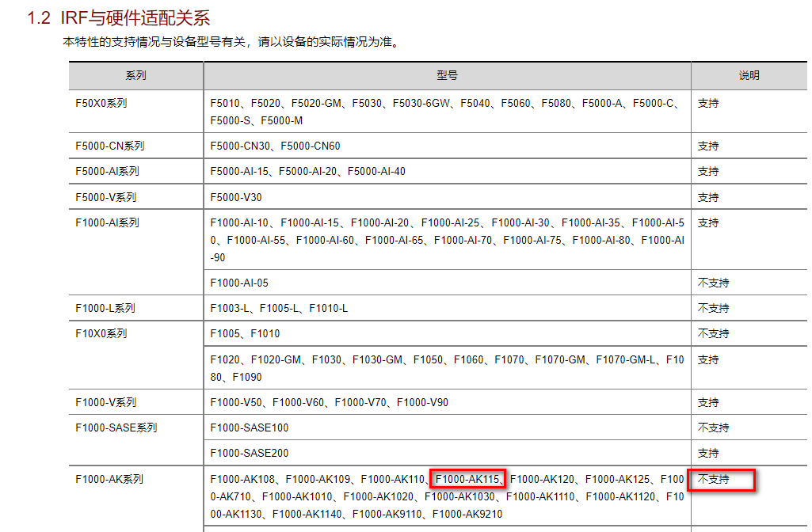Click '支持' in the F5000-CN系列 row
This screenshot has height=532, width=812.
click(708, 146)
